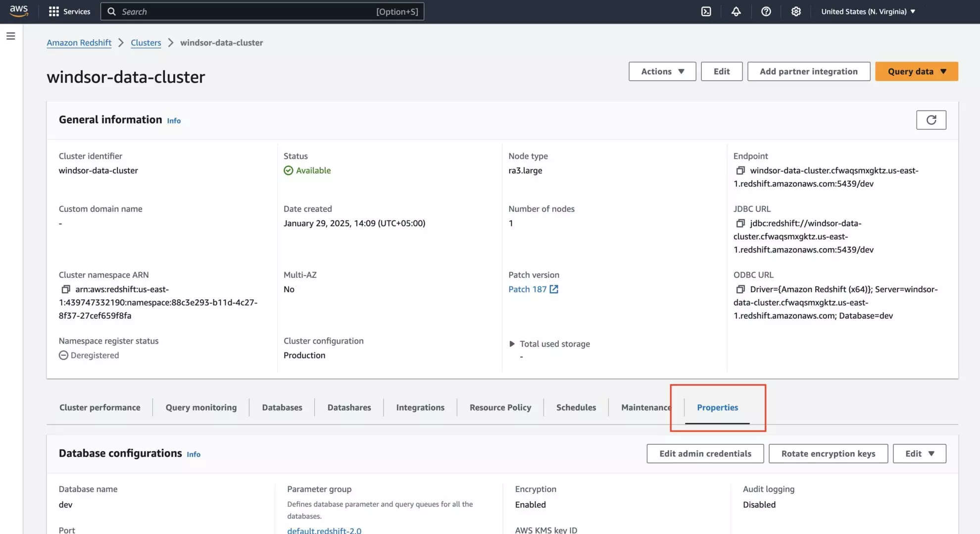Screen dimensions: 980x534
Task: Open Database configurations Info link
Action: 194,454
